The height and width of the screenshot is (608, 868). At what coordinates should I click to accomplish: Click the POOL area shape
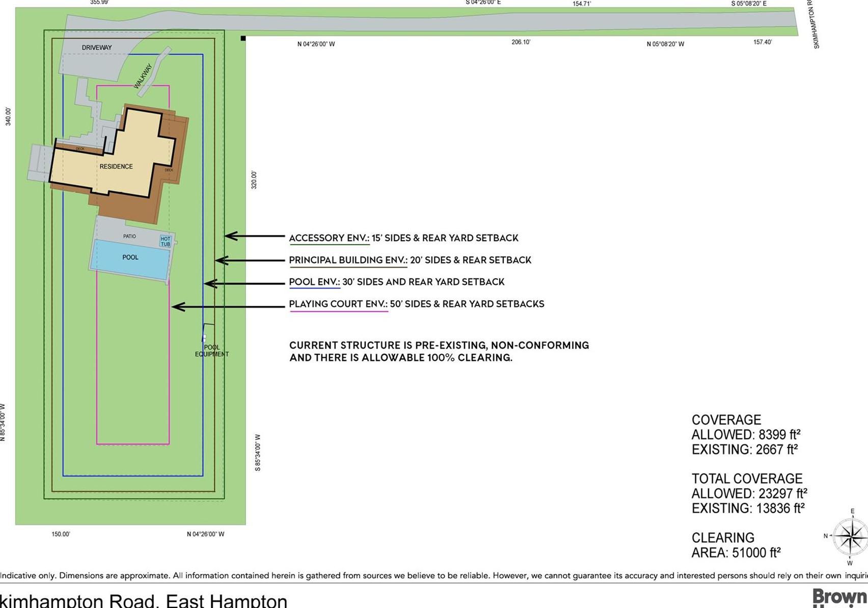pyautogui.click(x=131, y=257)
